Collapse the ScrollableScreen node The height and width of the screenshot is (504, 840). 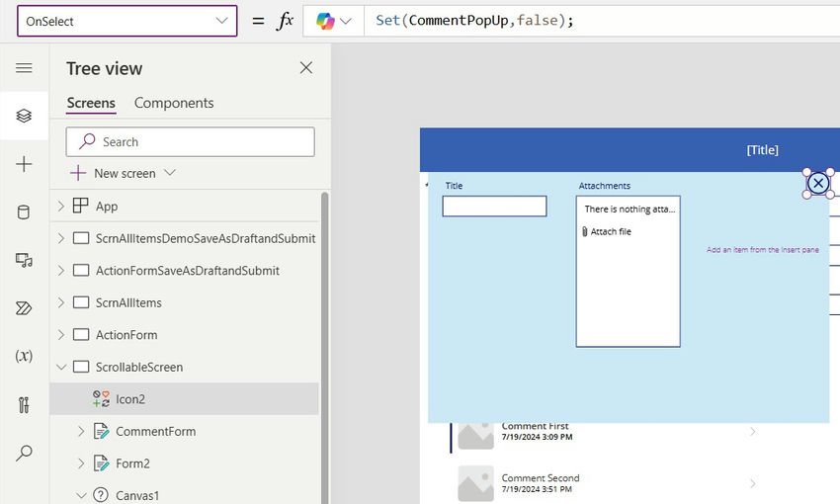click(x=61, y=367)
